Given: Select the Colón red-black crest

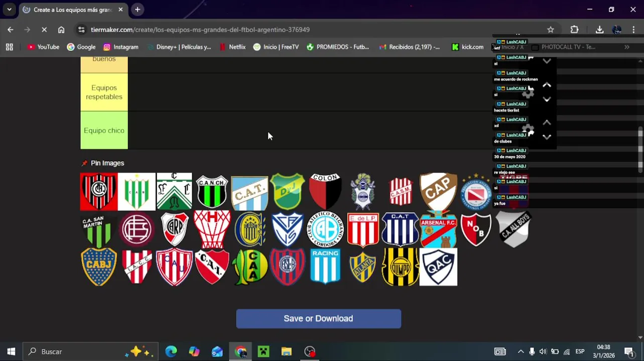Looking at the screenshot, I should (x=325, y=192).
